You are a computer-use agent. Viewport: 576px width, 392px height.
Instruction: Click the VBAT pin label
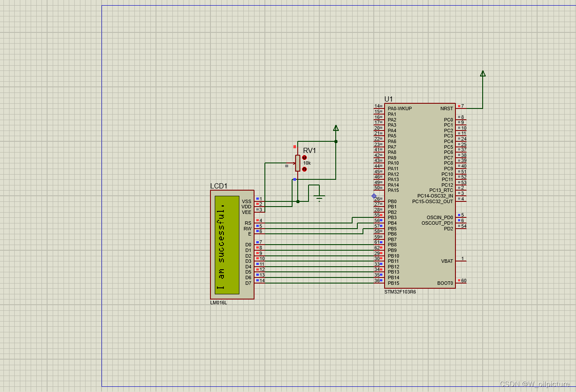click(x=447, y=261)
